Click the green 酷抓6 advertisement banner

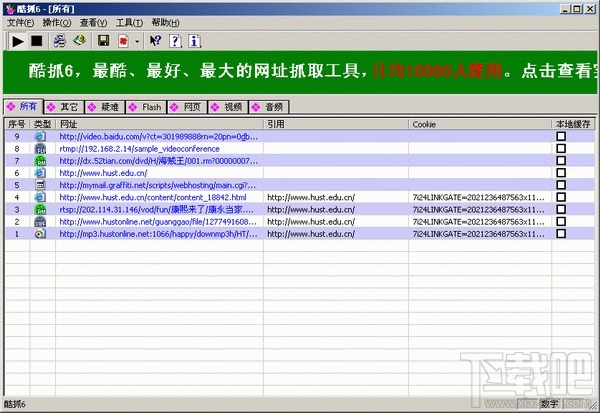[x=300, y=72]
